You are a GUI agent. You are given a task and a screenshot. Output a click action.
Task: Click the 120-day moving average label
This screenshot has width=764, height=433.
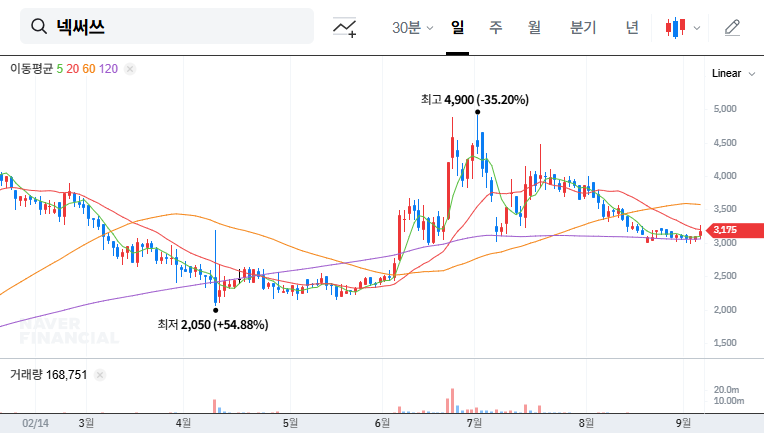[x=108, y=69]
